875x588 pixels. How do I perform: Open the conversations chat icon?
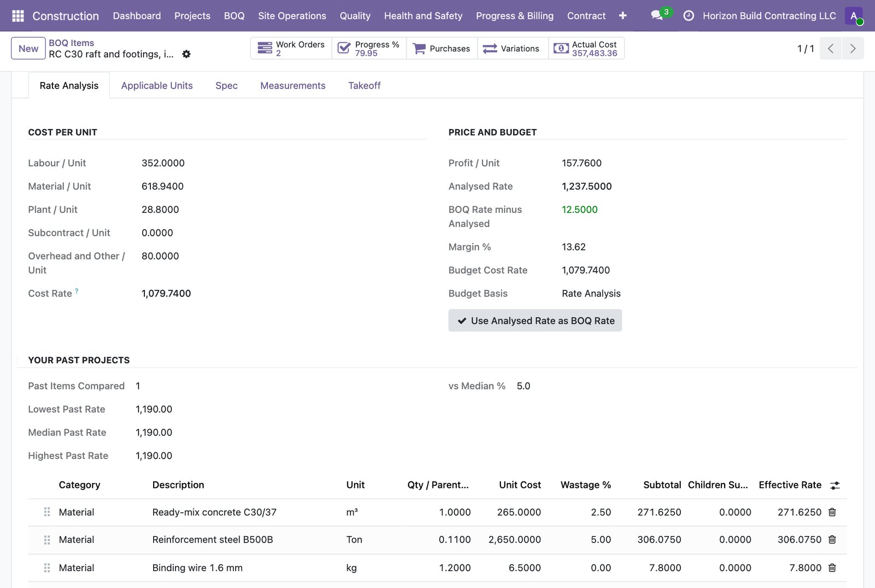tap(657, 15)
